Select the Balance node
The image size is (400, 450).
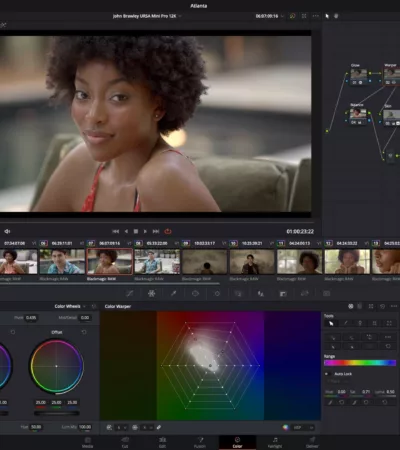358,117
